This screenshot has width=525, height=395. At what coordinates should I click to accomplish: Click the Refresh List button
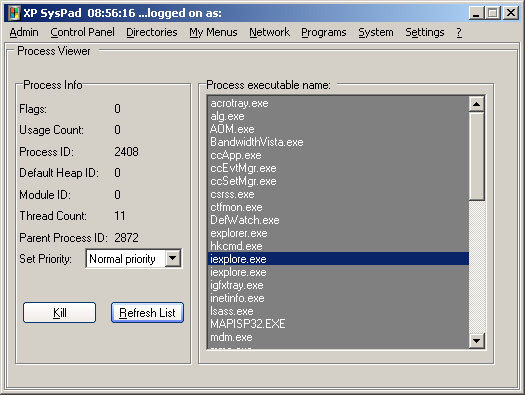[147, 313]
